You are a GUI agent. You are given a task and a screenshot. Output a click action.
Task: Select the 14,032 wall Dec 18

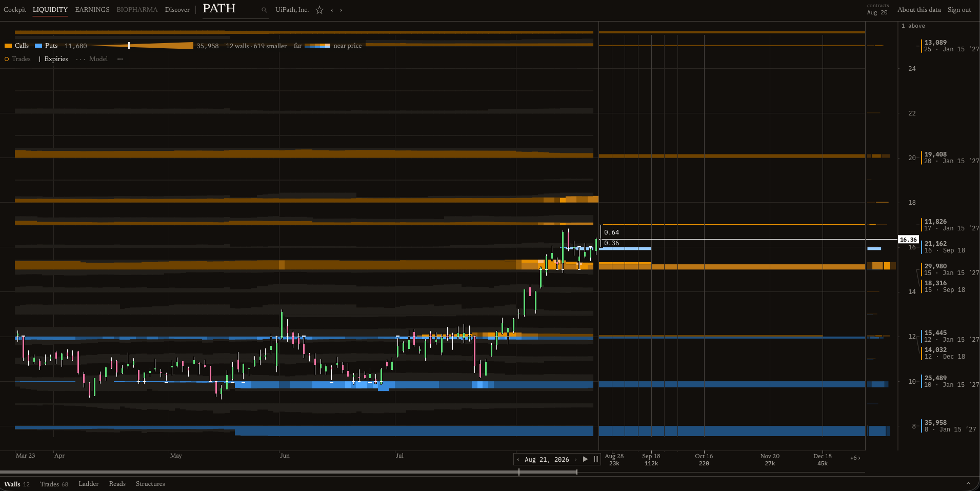click(944, 353)
